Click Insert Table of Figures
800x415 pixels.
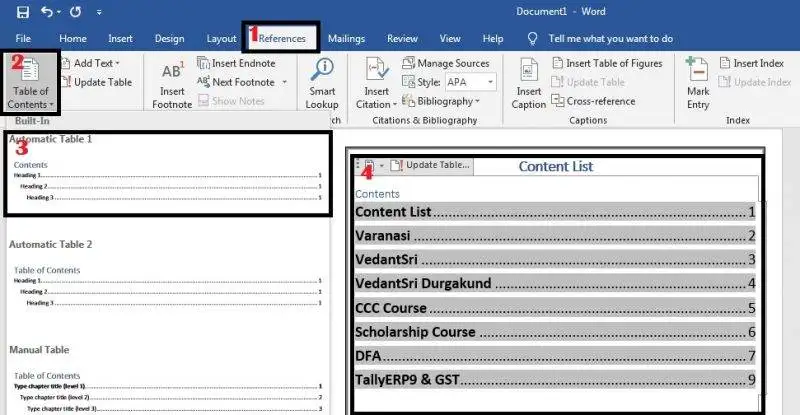608,63
